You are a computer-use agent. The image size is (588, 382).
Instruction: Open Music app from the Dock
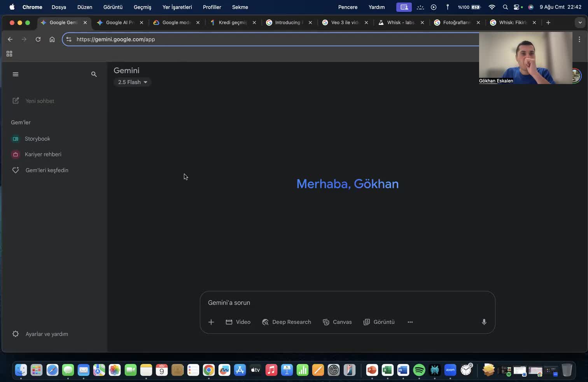pos(271,370)
